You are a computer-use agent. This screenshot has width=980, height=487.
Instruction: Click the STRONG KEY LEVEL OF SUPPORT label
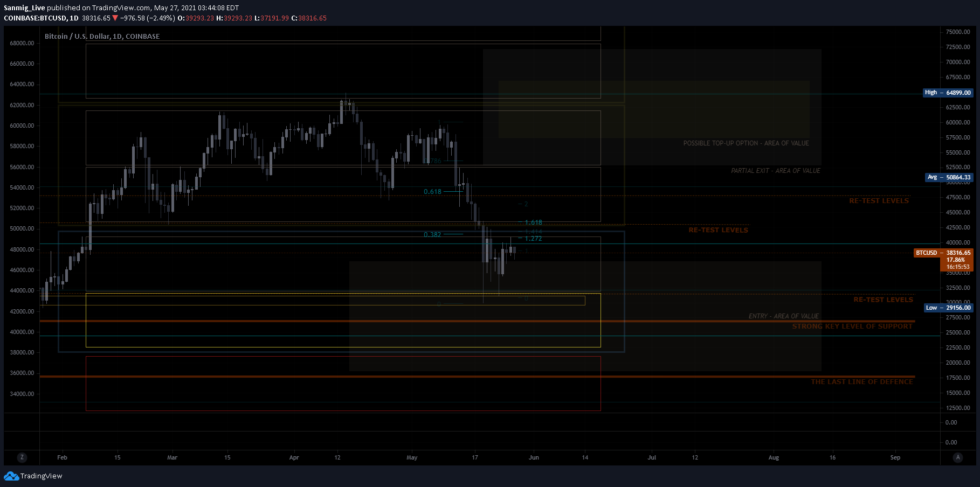pyautogui.click(x=852, y=326)
